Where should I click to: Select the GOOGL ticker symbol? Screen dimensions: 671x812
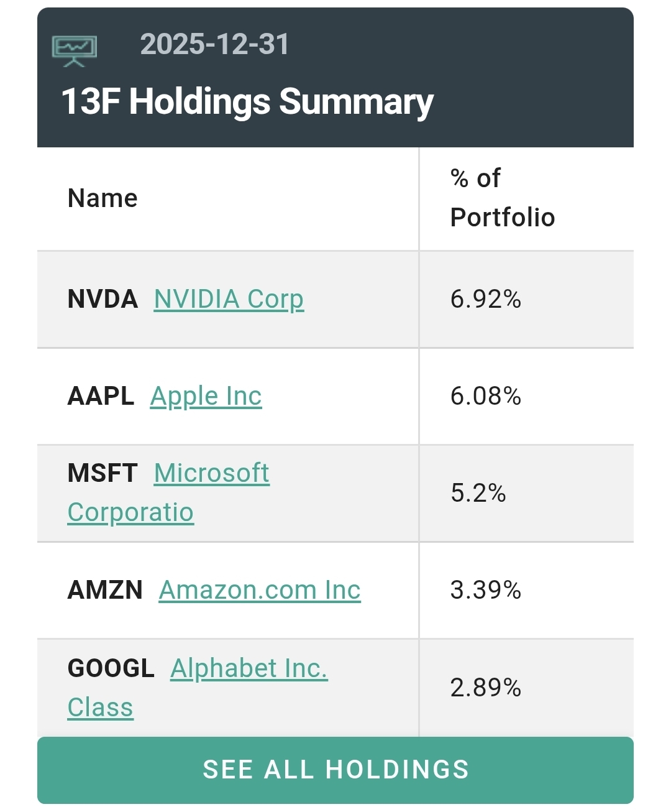(111, 668)
